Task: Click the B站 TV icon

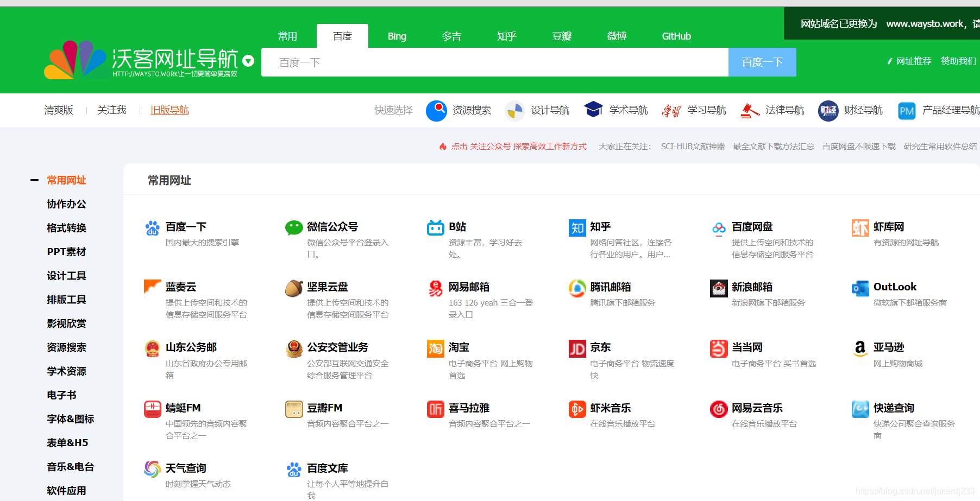Action: (x=436, y=228)
